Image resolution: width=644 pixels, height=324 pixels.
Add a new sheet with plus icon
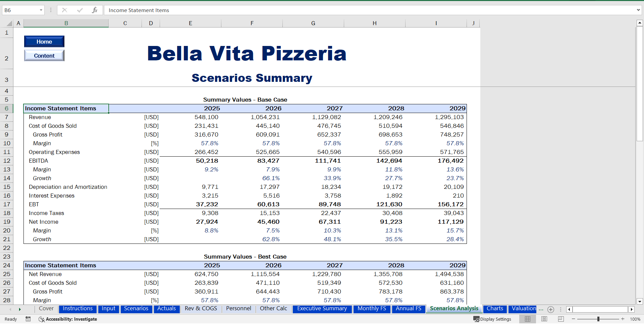pyautogui.click(x=551, y=309)
